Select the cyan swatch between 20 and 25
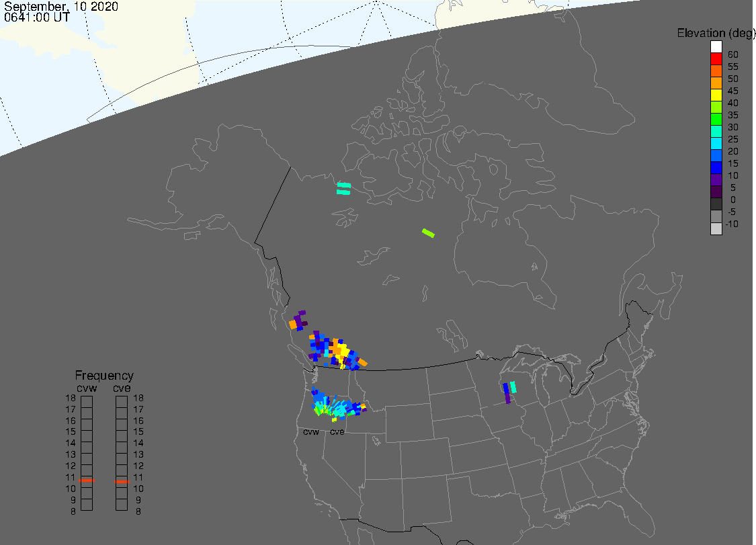Screen dimensions: 756x545 [716, 143]
